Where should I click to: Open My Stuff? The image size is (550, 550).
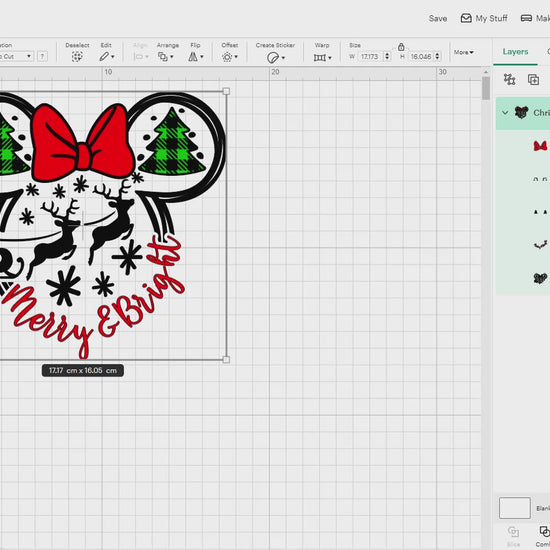coord(484,18)
